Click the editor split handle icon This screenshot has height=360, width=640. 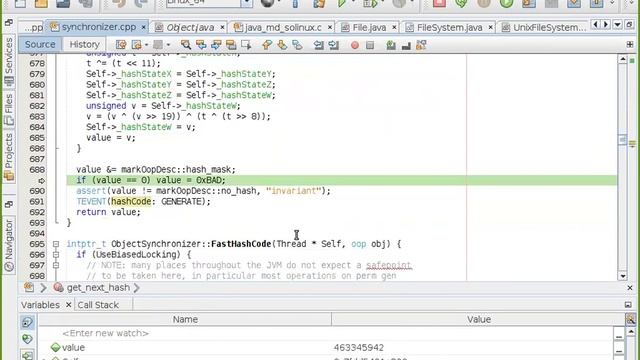[630, 44]
